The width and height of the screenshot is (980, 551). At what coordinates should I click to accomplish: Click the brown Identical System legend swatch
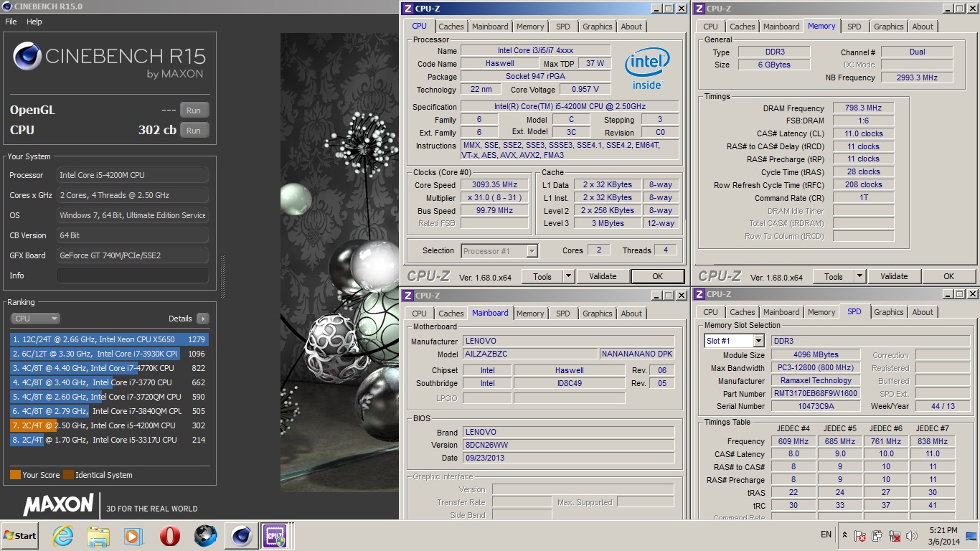coord(68,474)
